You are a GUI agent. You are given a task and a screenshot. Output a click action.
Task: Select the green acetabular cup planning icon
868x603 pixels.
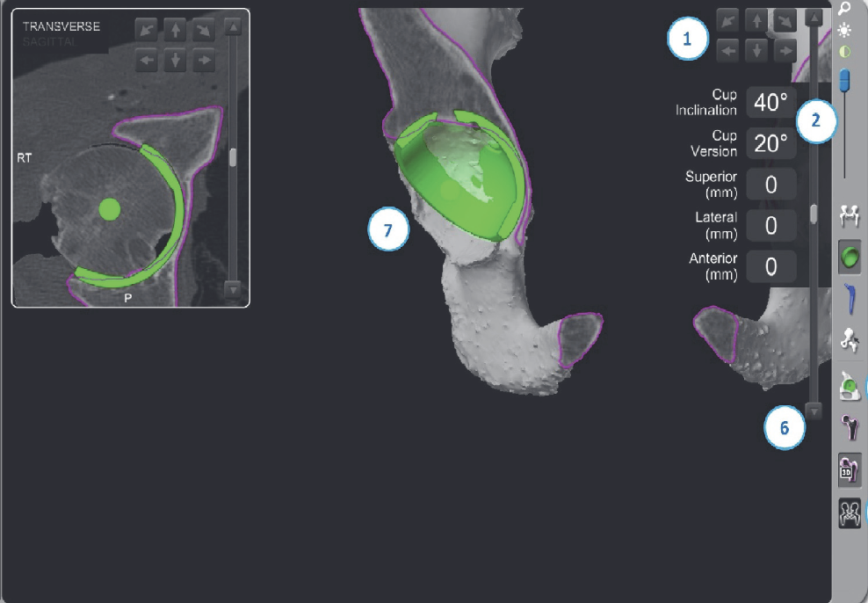coord(850,258)
